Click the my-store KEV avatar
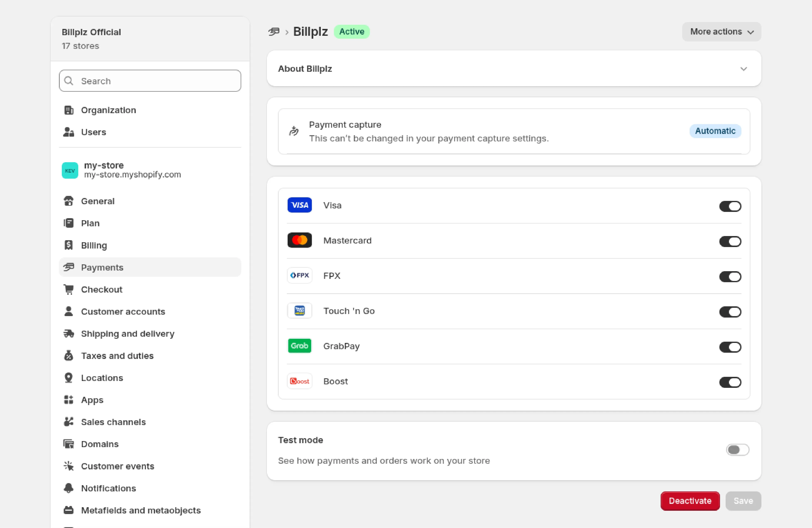This screenshot has width=812, height=528. (x=70, y=171)
